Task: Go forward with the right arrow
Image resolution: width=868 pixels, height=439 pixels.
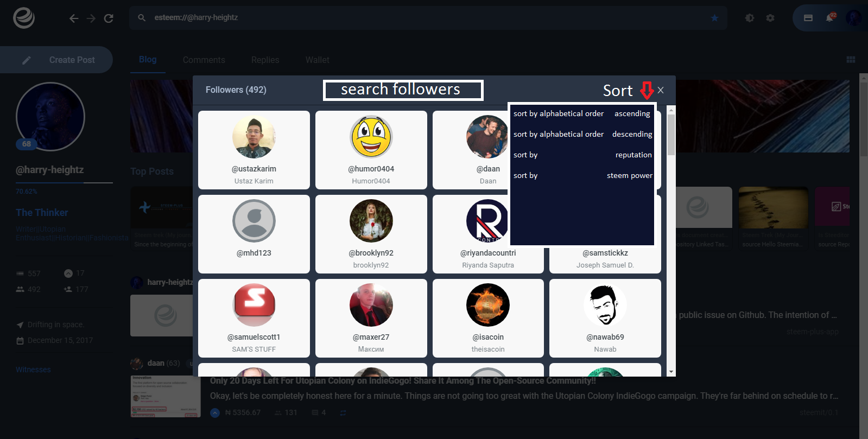Action: tap(91, 18)
